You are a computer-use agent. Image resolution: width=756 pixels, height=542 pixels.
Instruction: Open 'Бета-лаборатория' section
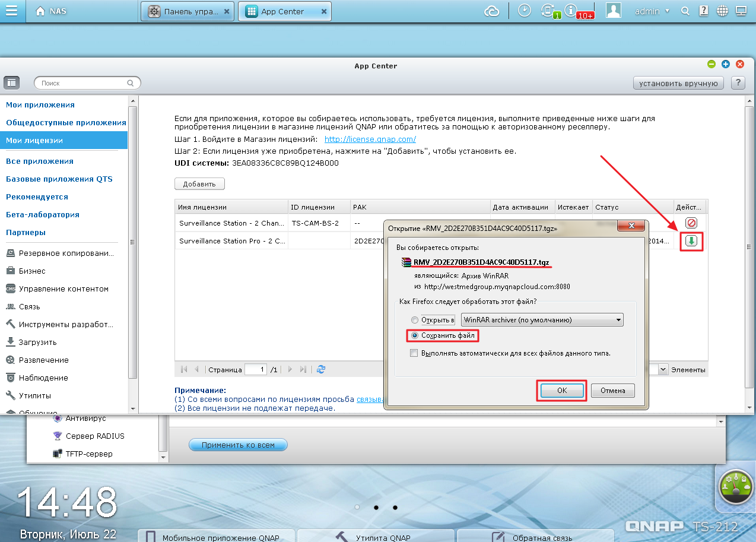click(x=43, y=214)
